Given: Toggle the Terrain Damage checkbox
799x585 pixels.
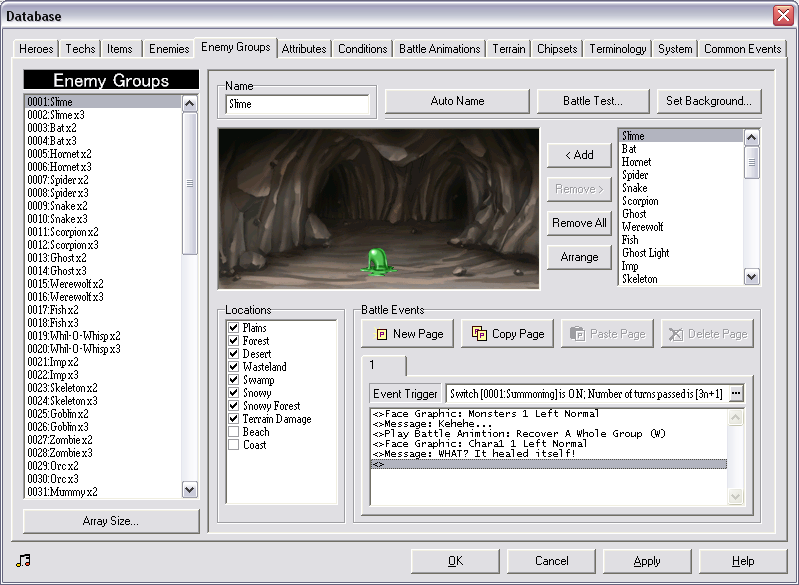Looking at the screenshot, I should click(x=233, y=419).
